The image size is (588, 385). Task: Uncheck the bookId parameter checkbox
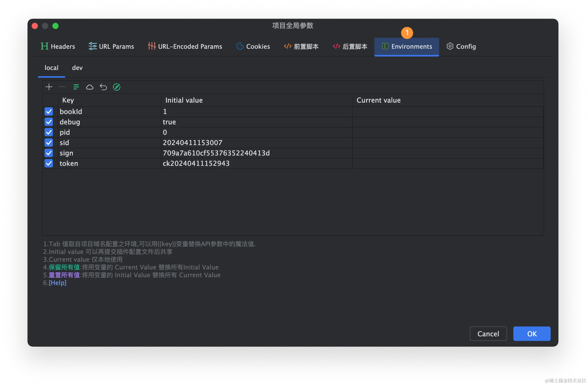click(49, 111)
